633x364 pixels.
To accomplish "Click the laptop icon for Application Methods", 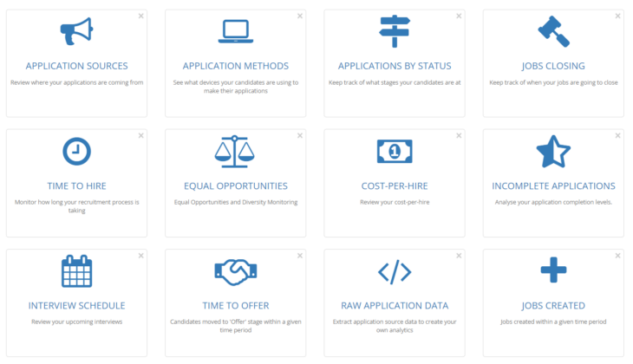I will (235, 32).
